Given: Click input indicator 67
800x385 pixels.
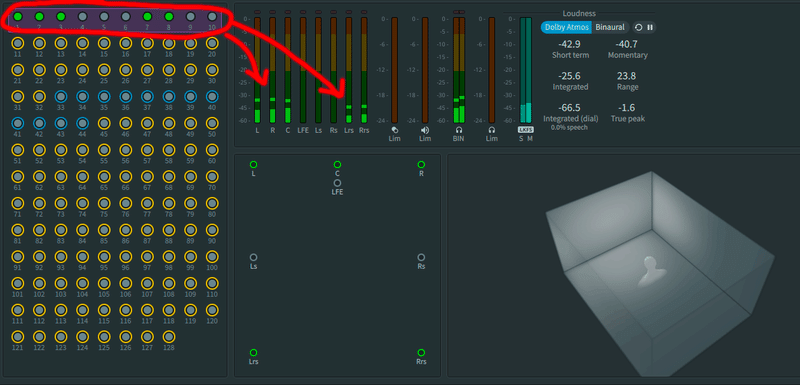Looking at the screenshot, I should (x=147, y=176).
